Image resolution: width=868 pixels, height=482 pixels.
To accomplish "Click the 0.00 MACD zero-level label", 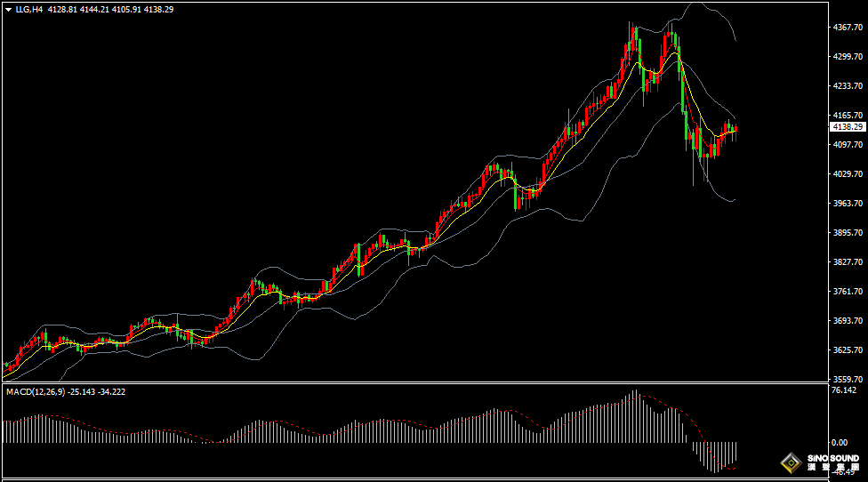I will click(839, 442).
